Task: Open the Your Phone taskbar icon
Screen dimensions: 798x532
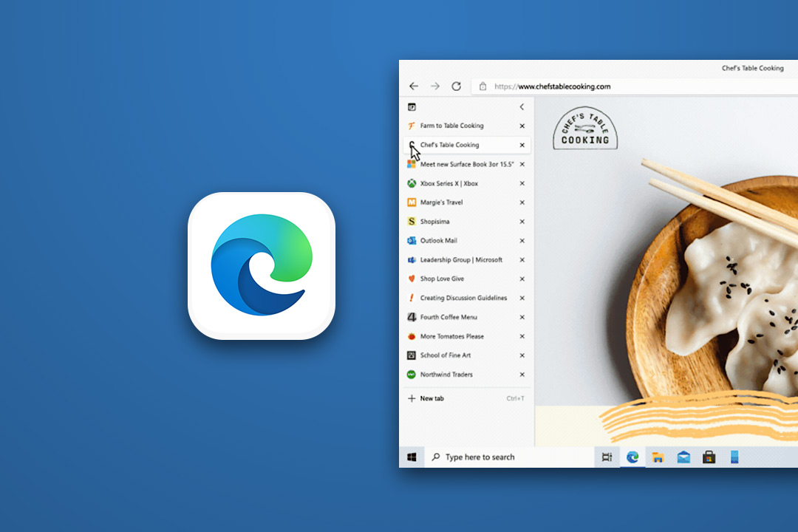Action: click(x=734, y=457)
